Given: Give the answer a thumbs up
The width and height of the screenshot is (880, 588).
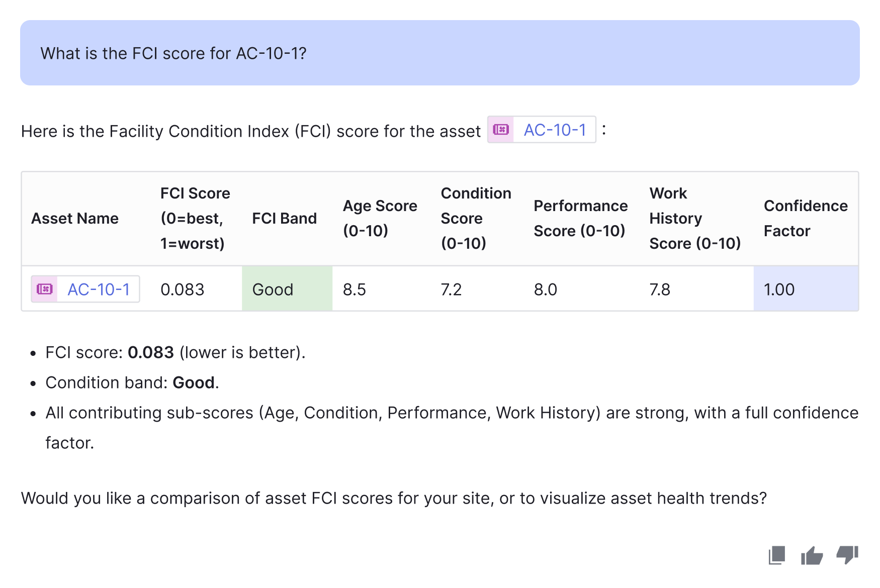Looking at the screenshot, I should tap(812, 555).
